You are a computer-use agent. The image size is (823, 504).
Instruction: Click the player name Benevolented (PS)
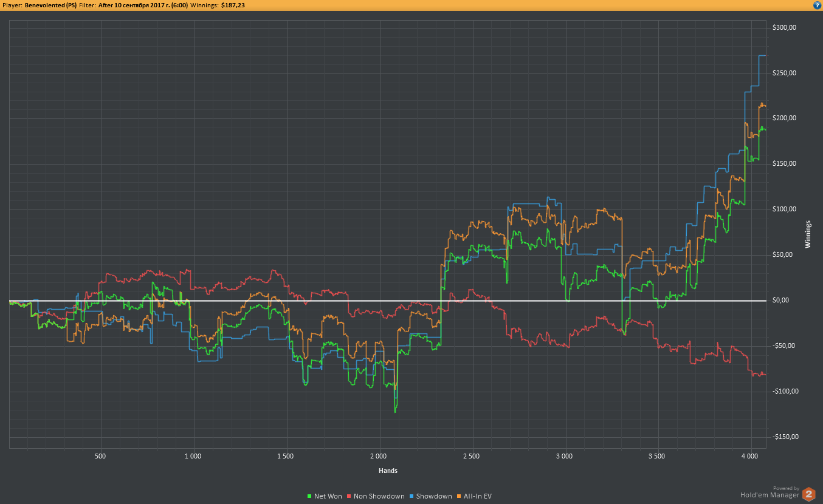(x=50, y=5)
